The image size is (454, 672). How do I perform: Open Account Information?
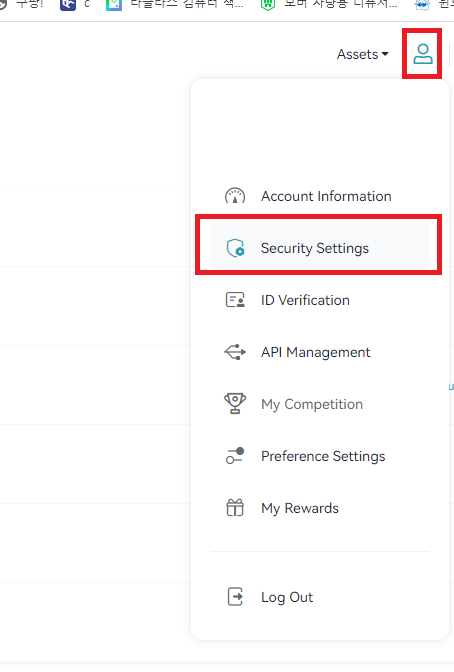coord(320,196)
